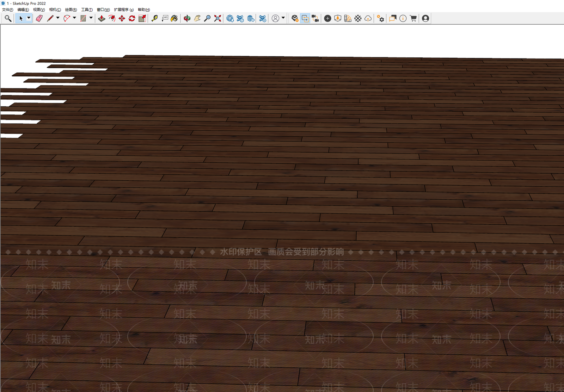Click the orange play layers V-Ray icon

(x=295, y=18)
